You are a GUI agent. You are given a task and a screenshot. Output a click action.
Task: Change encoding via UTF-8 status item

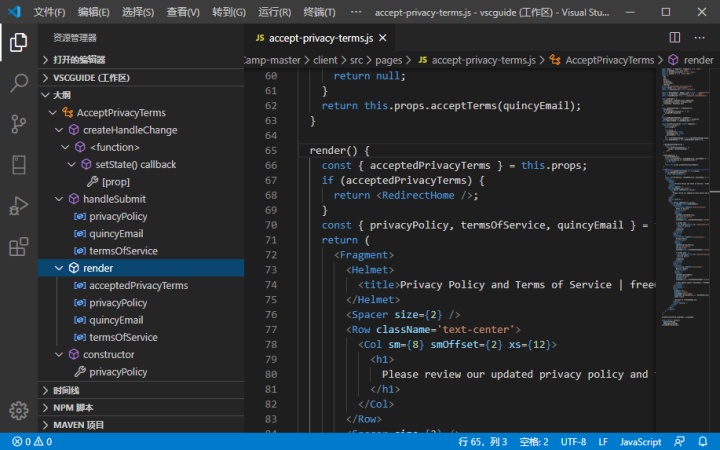[573, 442]
